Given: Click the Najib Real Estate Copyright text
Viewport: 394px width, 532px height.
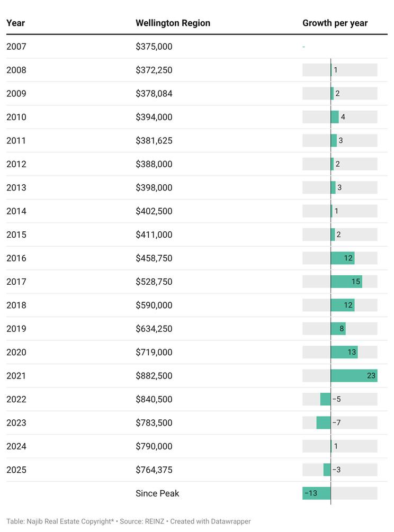Looking at the screenshot, I should pyautogui.click(x=60, y=521).
